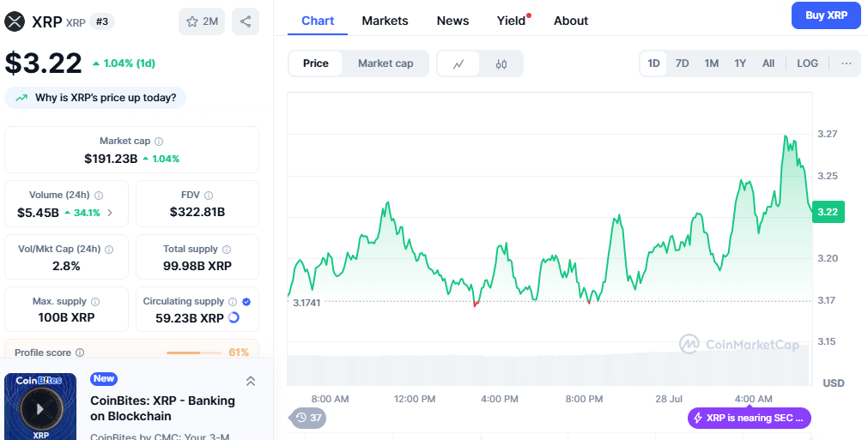Click the 100B XRP max supply value
The height and width of the screenshot is (440, 868).
pyautogui.click(x=66, y=317)
